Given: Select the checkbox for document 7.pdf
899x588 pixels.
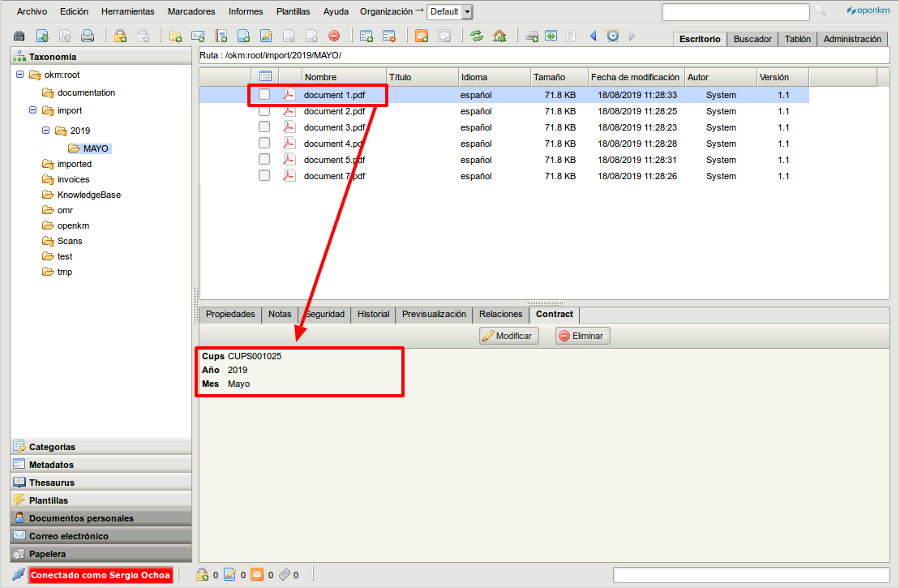Looking at the screenshot, I should [264, 176].
